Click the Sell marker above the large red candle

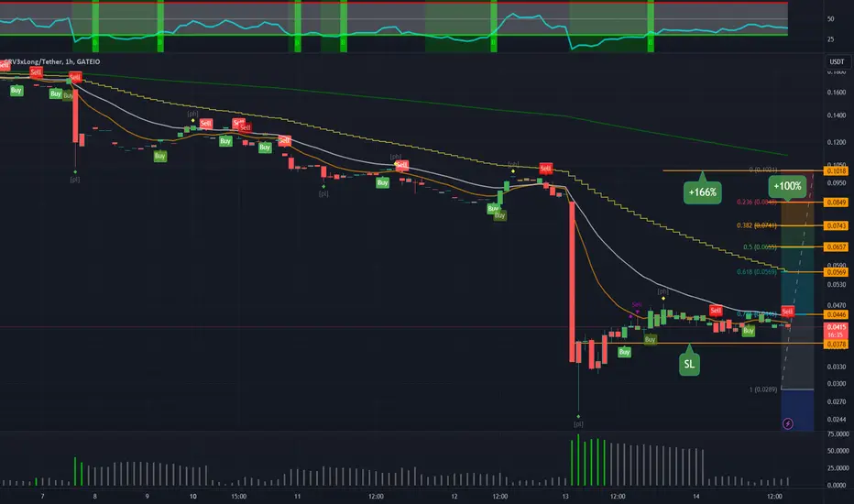545,169
